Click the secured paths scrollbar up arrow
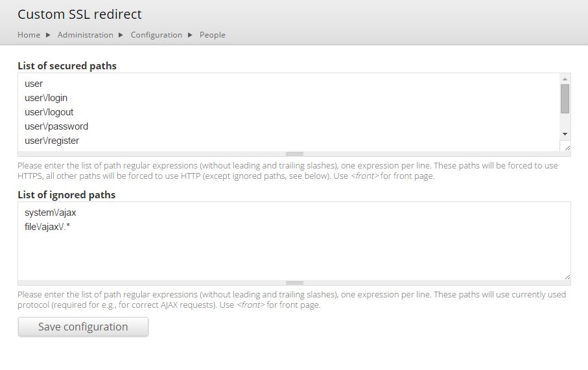The image size is (588, 370). 565,78
